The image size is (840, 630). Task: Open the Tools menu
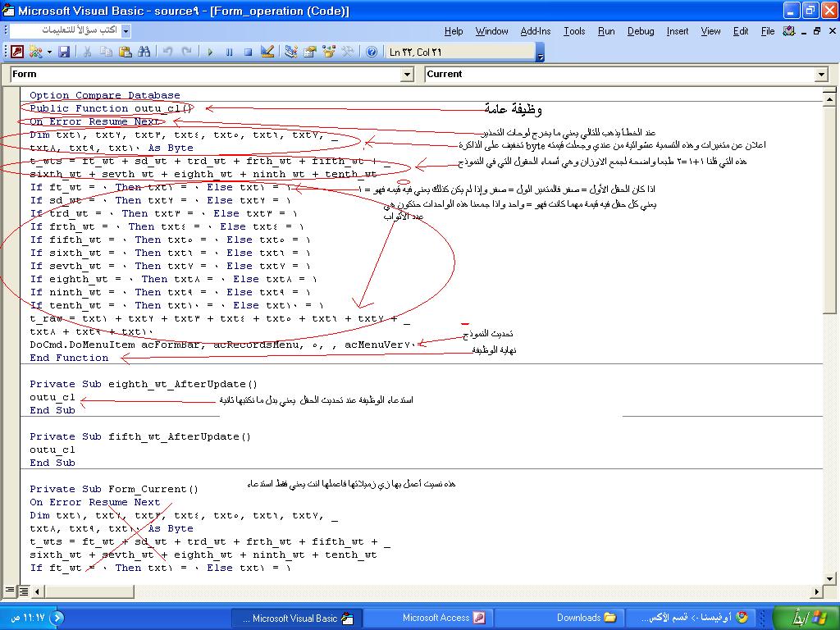(x=574, y=31)
